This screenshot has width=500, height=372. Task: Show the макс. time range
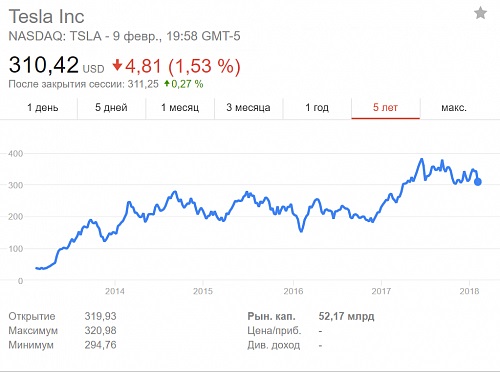[x=454, y=108]
